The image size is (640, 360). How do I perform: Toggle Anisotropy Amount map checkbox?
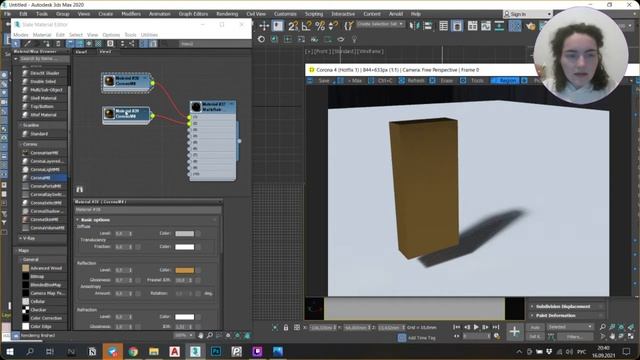coord(138,293)
